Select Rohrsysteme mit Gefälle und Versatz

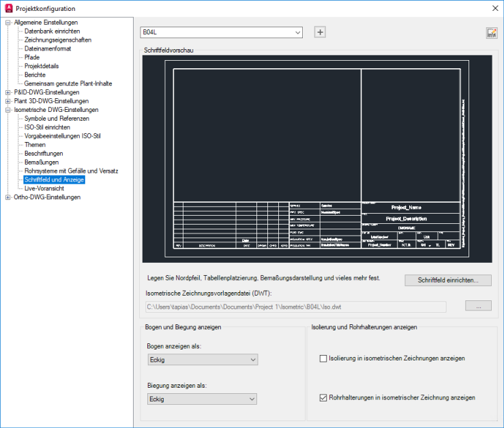tap(71, 171)
